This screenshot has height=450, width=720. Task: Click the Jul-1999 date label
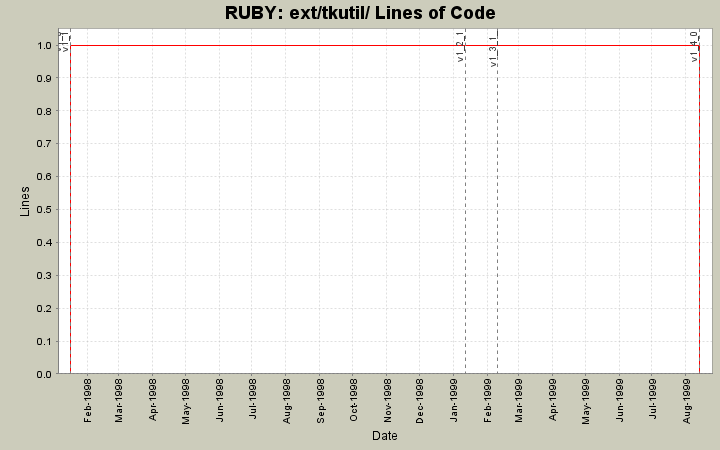pyautogui.click(x=652, y=399)
